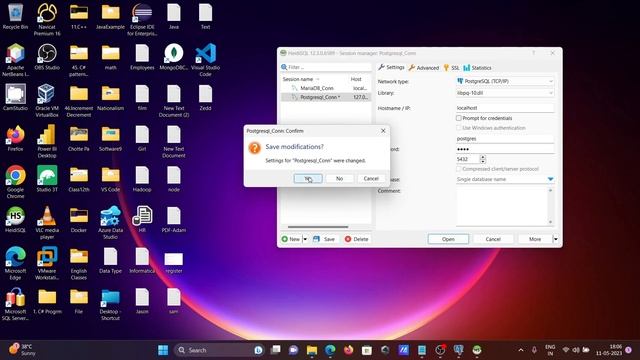Click the session list horizontal scrollbar
The height and width of the screenshot is (360, 640).
[x=318, y=227]
